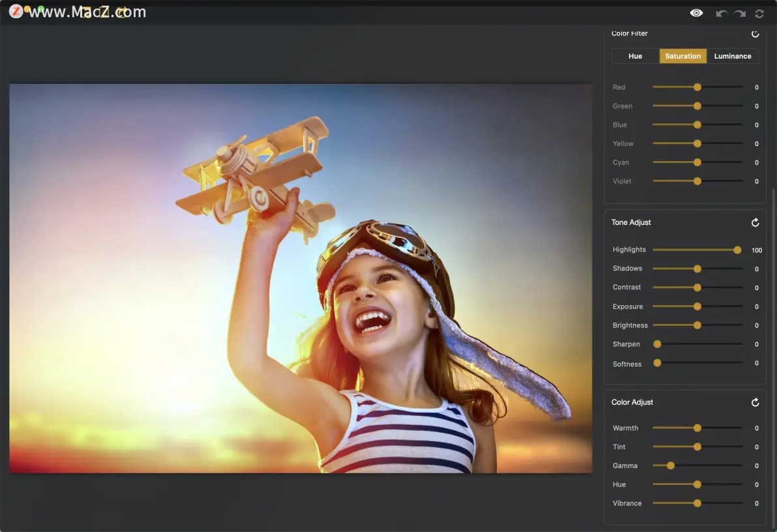Click the Highlights slider handle
777x532 pixels.
click(737, 250)
